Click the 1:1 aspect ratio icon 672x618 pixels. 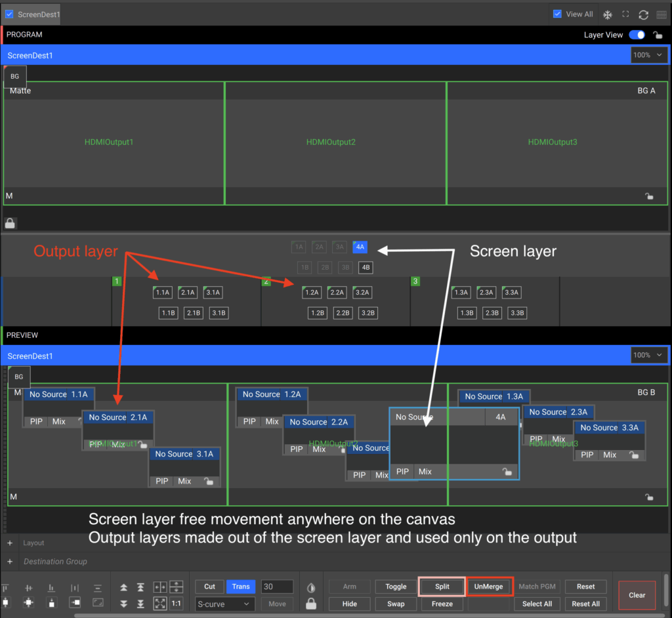click(177, 603)
